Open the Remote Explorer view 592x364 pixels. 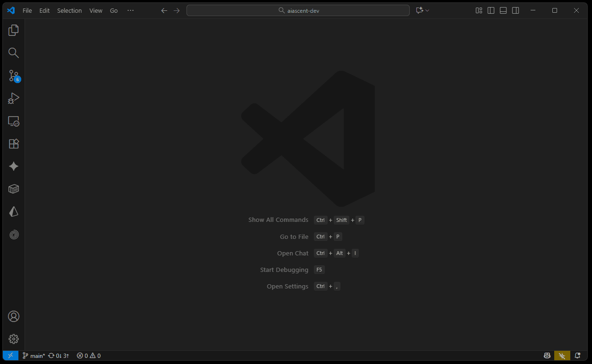(x=14, y=121)
